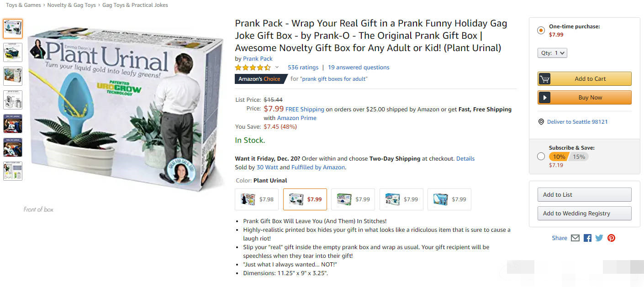
Task: Click the Buy Now button
Action: tap(585, 97)
